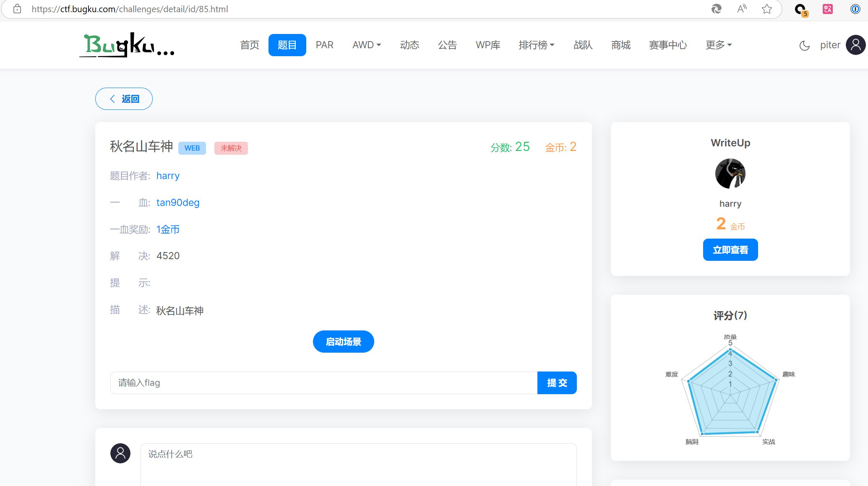
Task: Click 立即查看 to view the WriteUp
Action: pyautogui.click(x=730, y=250)
